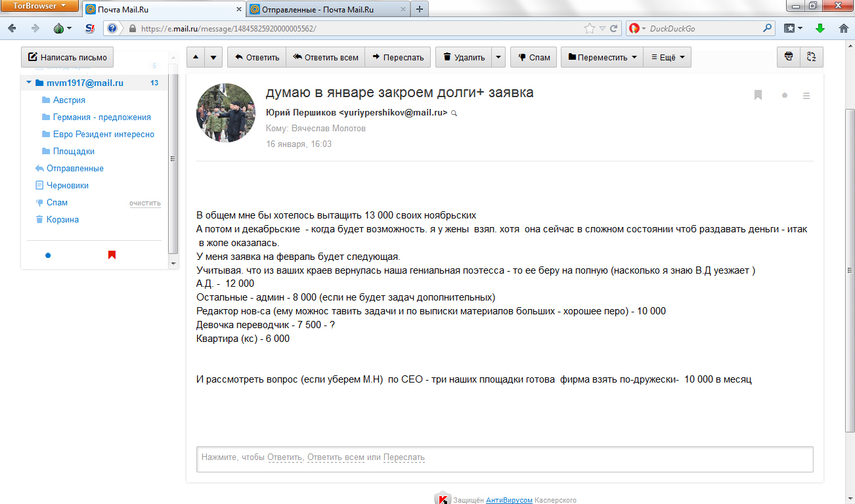Click the Kaspersky shield logo

point(443,499)
